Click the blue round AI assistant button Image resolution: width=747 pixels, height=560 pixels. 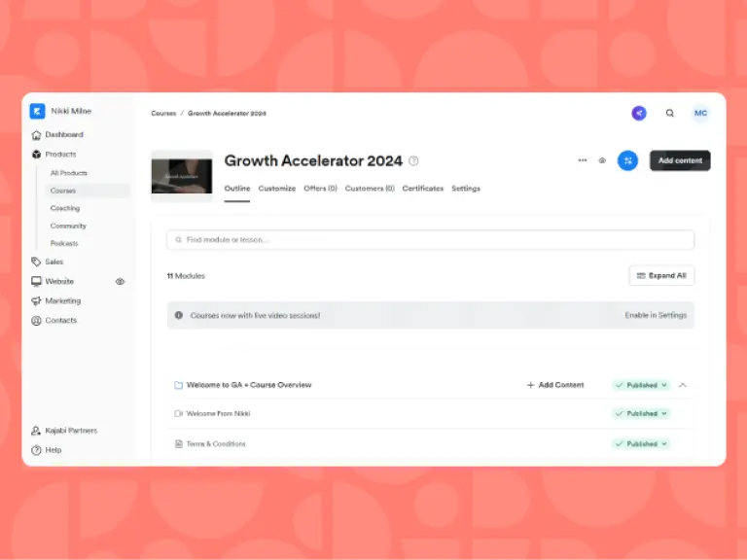point(627,160)
